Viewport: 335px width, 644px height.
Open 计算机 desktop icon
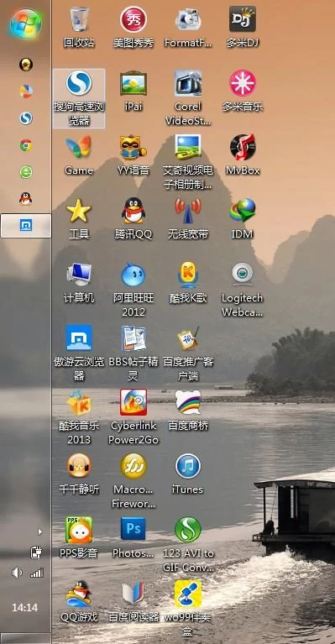point(79,284)
